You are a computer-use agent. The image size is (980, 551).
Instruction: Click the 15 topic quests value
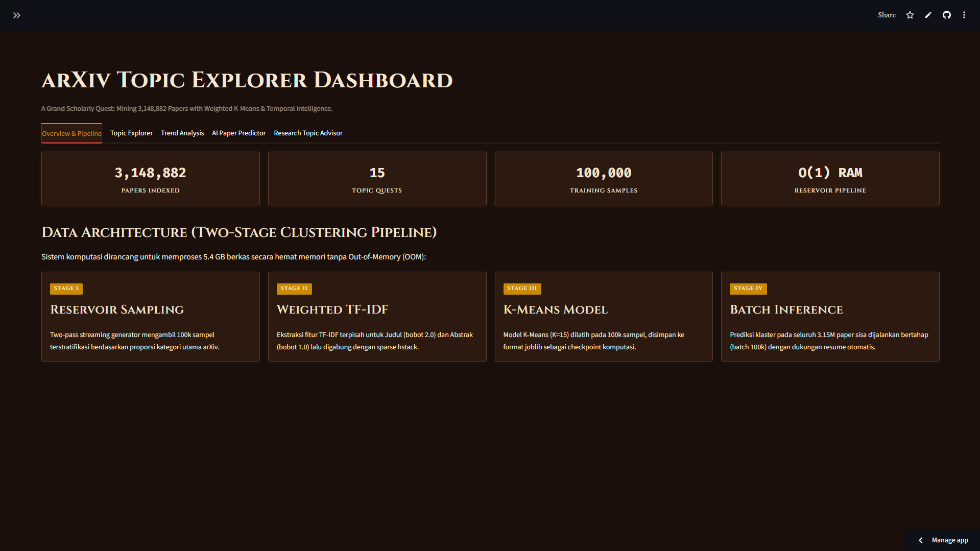(377, 173)
